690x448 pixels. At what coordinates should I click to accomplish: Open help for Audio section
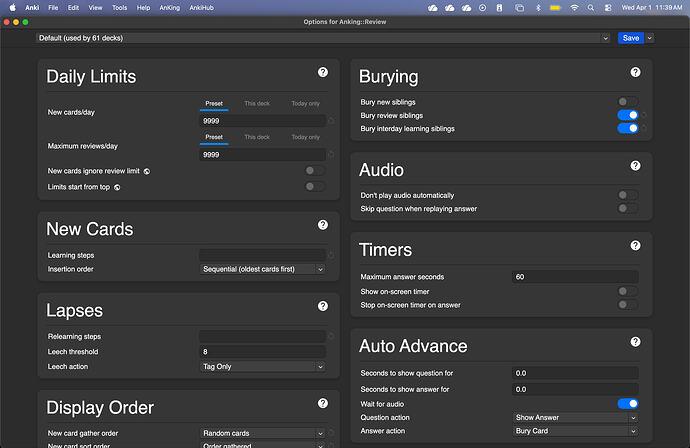click(635, 165)
